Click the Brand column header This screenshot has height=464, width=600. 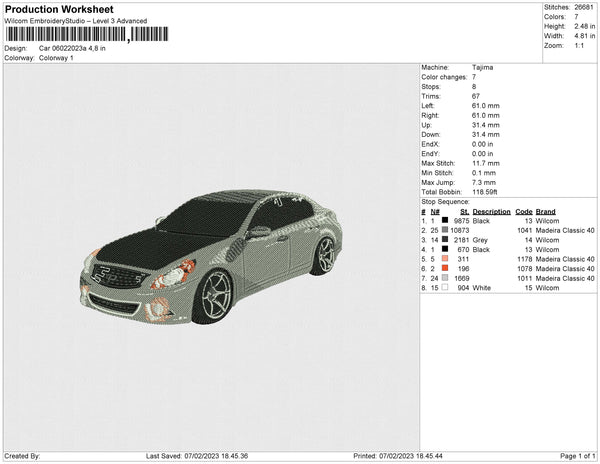click(x=544, y=212)
